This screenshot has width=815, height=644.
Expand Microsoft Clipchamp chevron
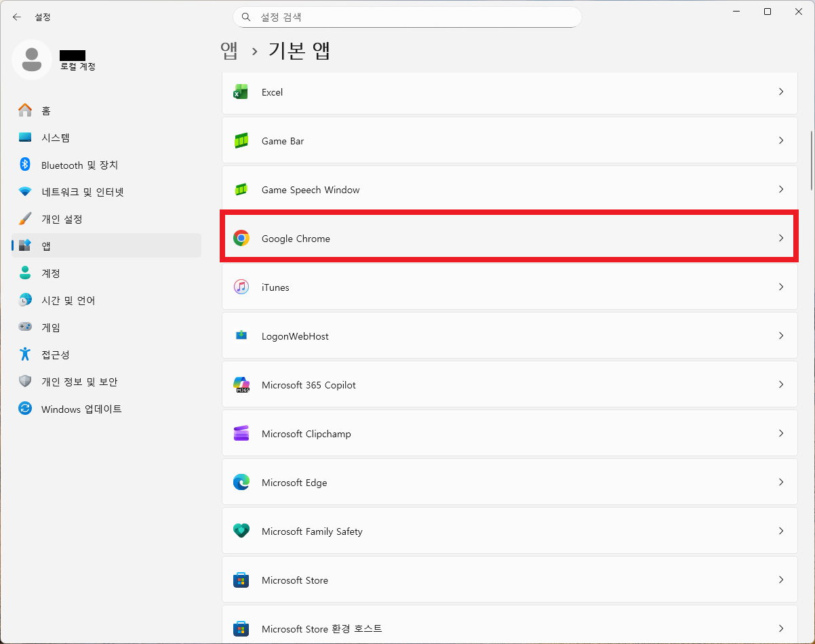pos(781,433)
